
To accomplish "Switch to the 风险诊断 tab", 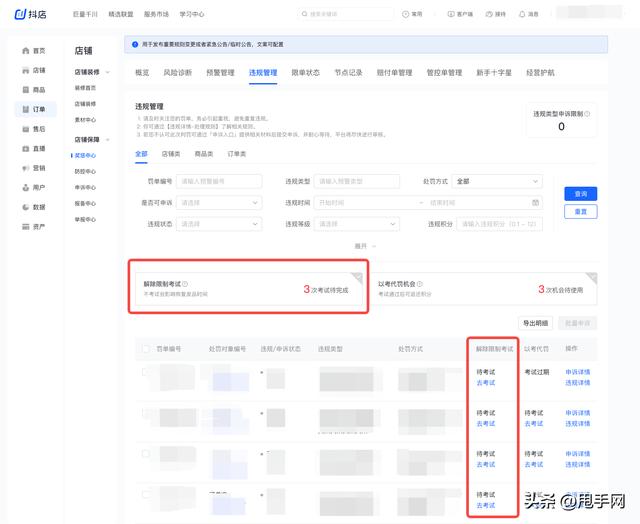I will coord(177,73).
